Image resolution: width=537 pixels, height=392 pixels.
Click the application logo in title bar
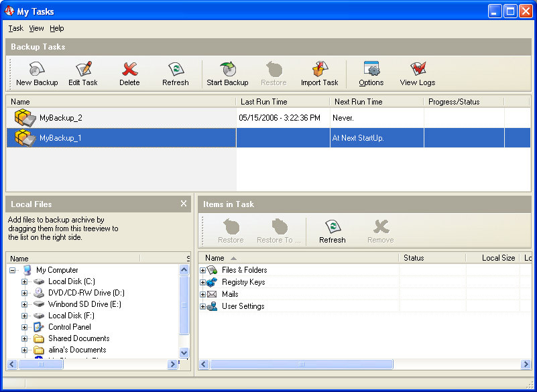coord(9,11)
